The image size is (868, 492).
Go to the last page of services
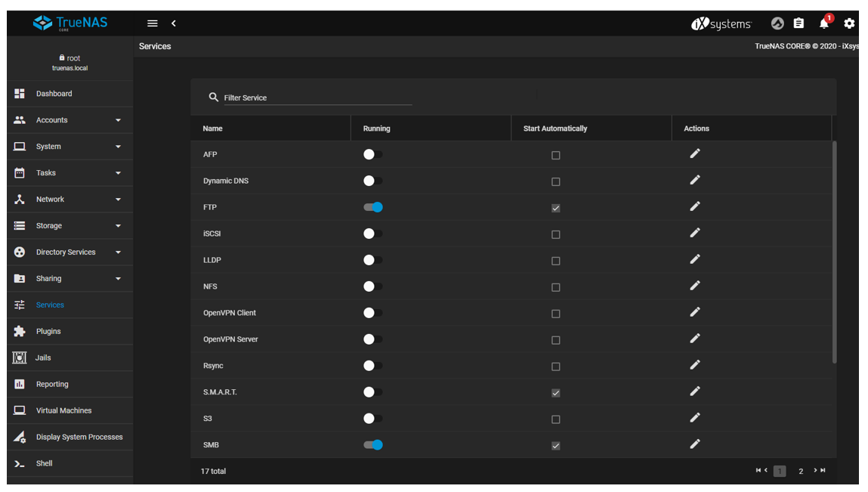tap(823, 470)
